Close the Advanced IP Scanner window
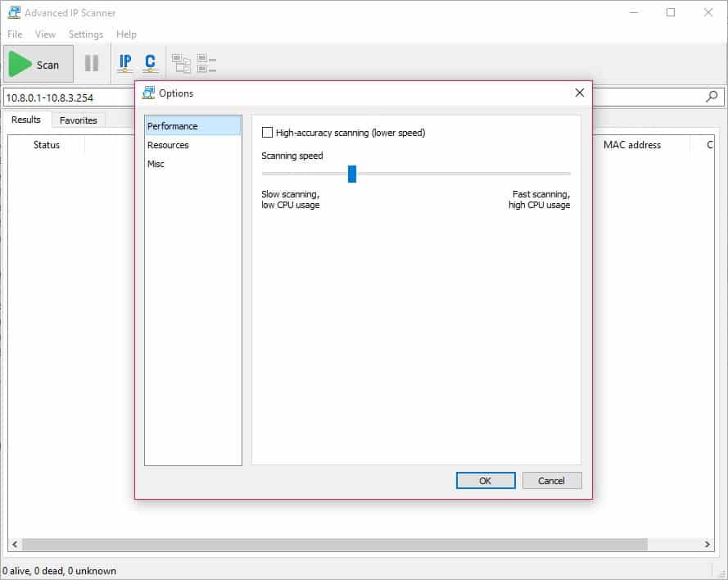This screenshot has height=580, width=728. coord(708,12)
